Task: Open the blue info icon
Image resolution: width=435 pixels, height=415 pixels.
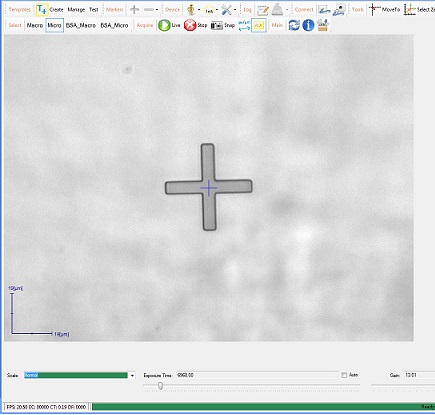Action: tap(308, 25)
